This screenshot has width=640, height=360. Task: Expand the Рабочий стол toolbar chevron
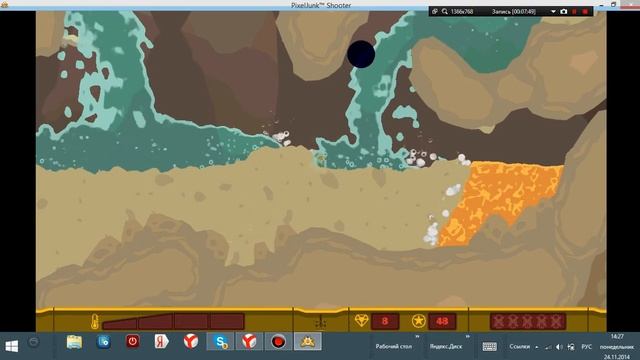417,337
